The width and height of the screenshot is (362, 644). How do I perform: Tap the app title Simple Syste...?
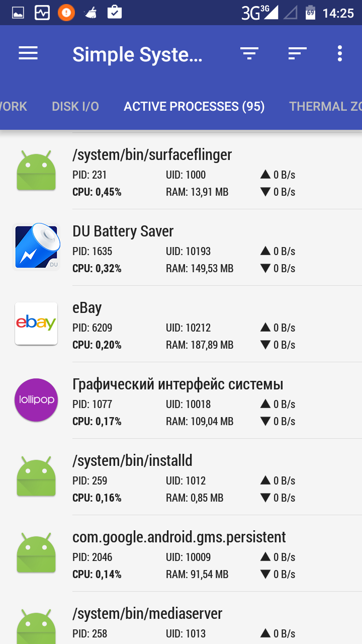tap(137, 54)
